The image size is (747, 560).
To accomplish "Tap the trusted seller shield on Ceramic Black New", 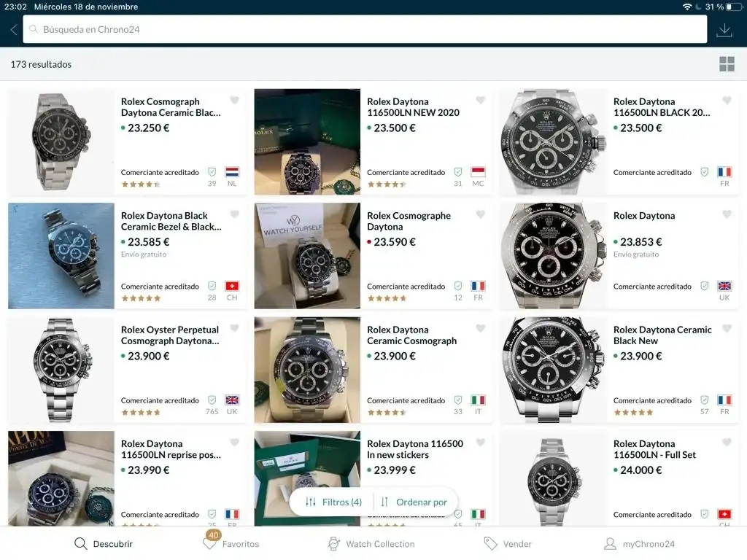I will [704, 400].
